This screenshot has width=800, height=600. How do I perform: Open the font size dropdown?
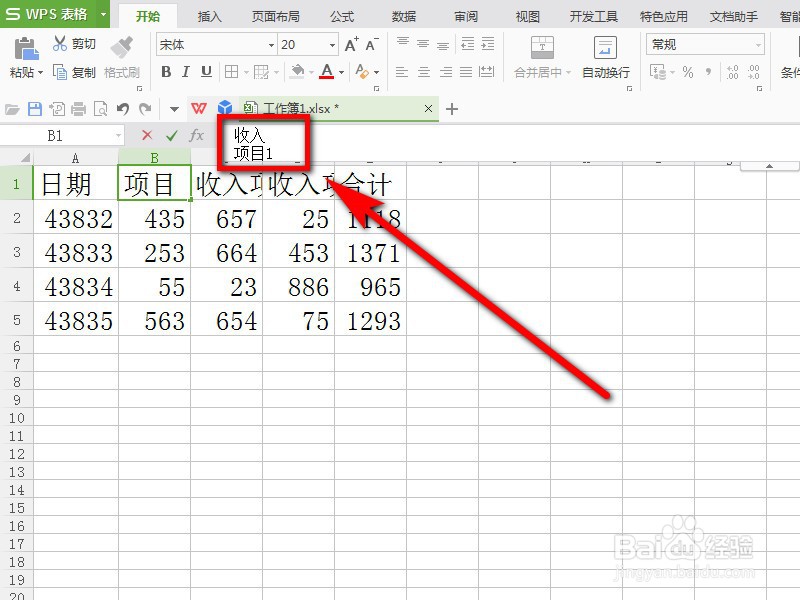330,44
